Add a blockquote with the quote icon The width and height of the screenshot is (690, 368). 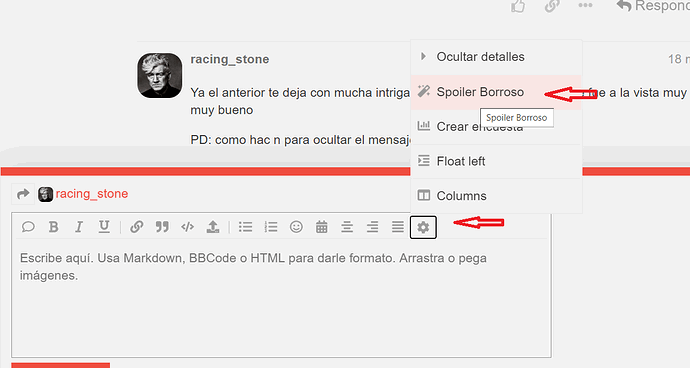point(162,227)
